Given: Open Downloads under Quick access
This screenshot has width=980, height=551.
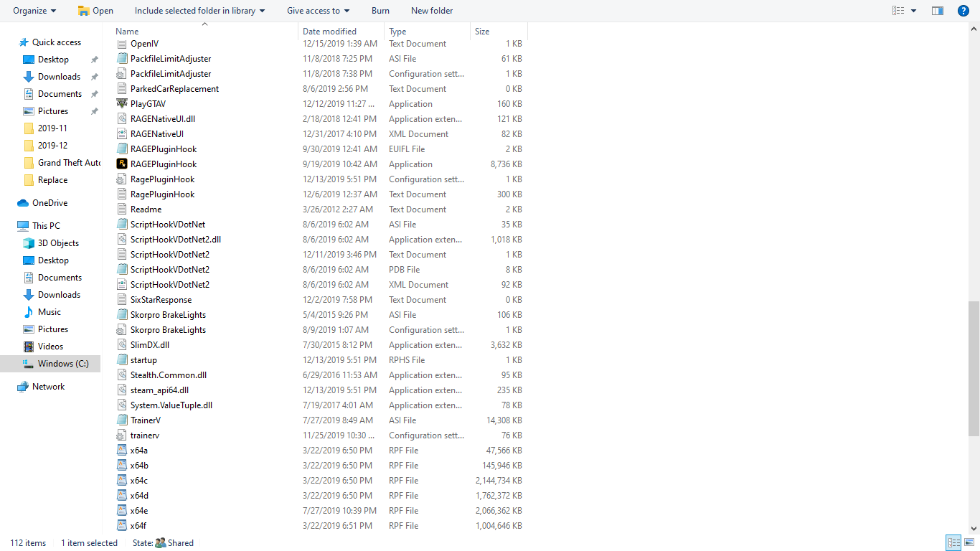Looking at the screenshot, I should tap(59, 77).
